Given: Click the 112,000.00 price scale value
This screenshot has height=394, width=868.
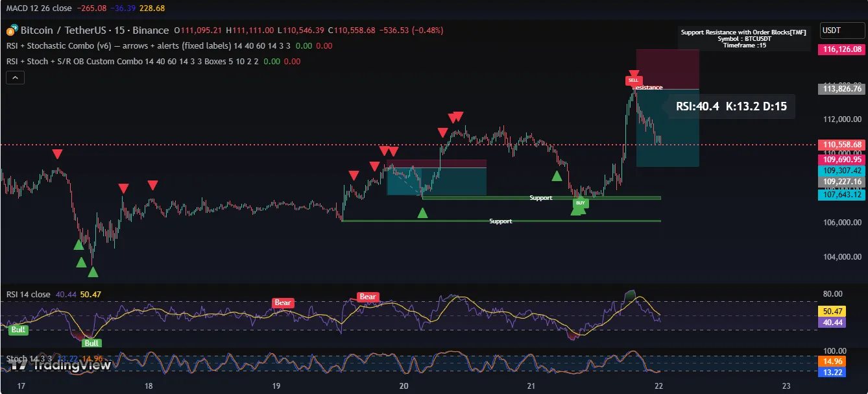Looking at the screenshot, I should click(x=842, y=119).
